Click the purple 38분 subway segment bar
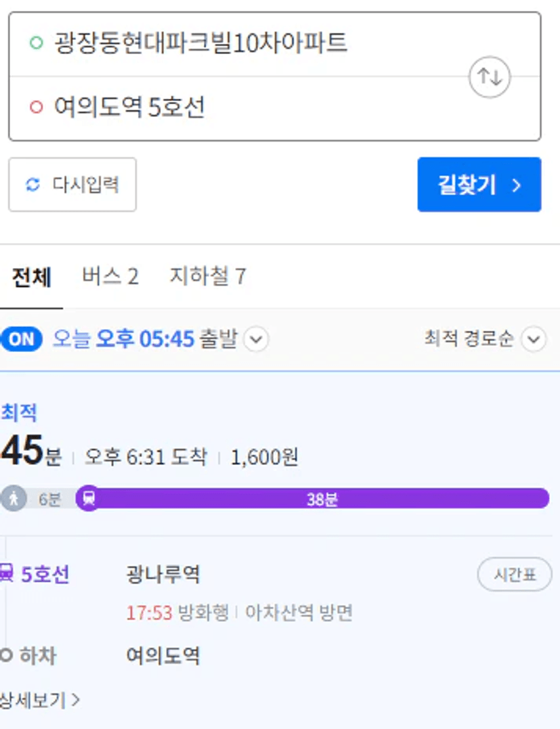Image resolution: width=560 pixels, height=729 pixels. [322, 499]
